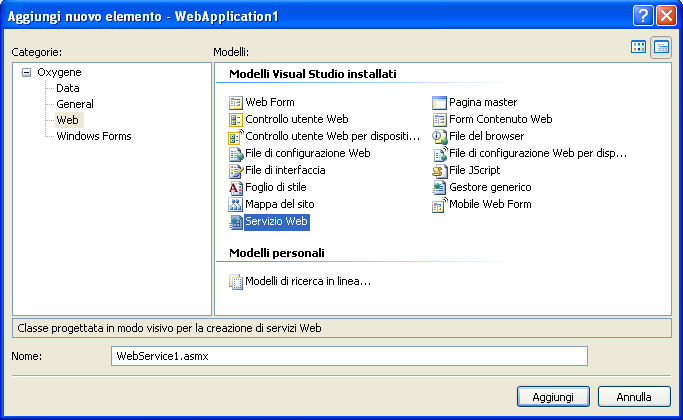Click the File JScript template icon
Viewport: 683px width, 420px height.
click(x=439, y=171)
